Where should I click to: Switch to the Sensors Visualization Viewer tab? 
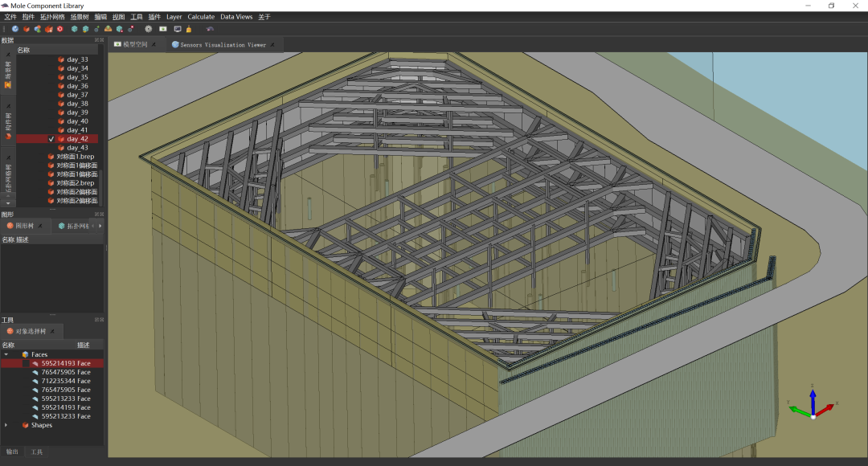point(222,45)
